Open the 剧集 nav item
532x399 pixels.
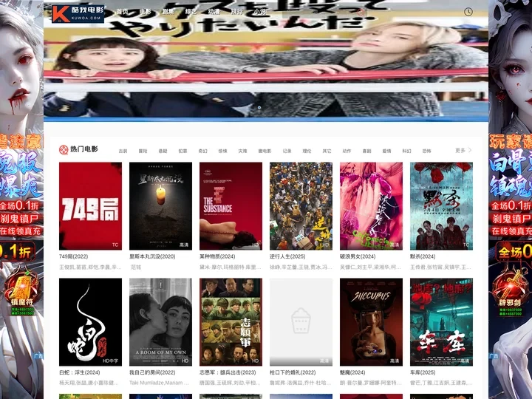[x=168, y=12]
